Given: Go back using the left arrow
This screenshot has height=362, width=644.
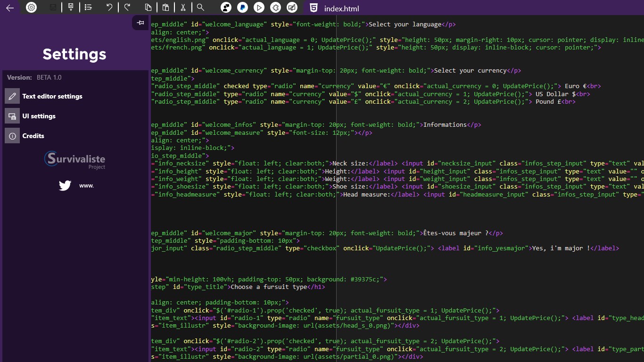Looking at the screenshot, I should click(10, 8).
